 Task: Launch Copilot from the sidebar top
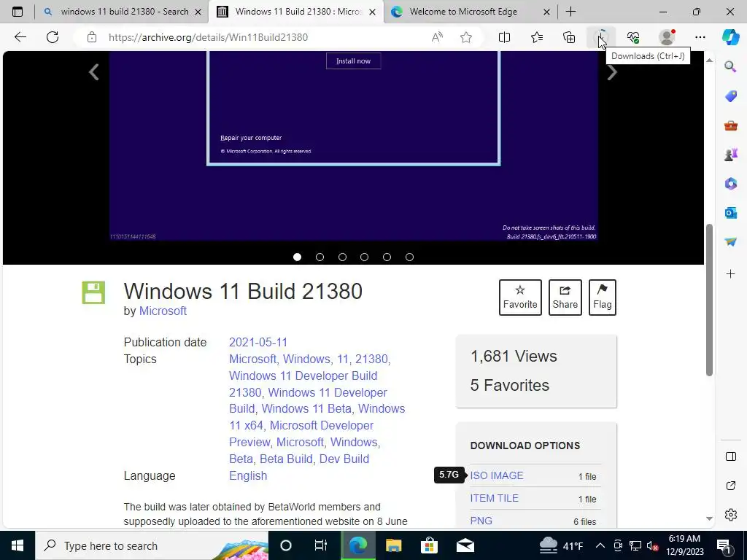730,37
